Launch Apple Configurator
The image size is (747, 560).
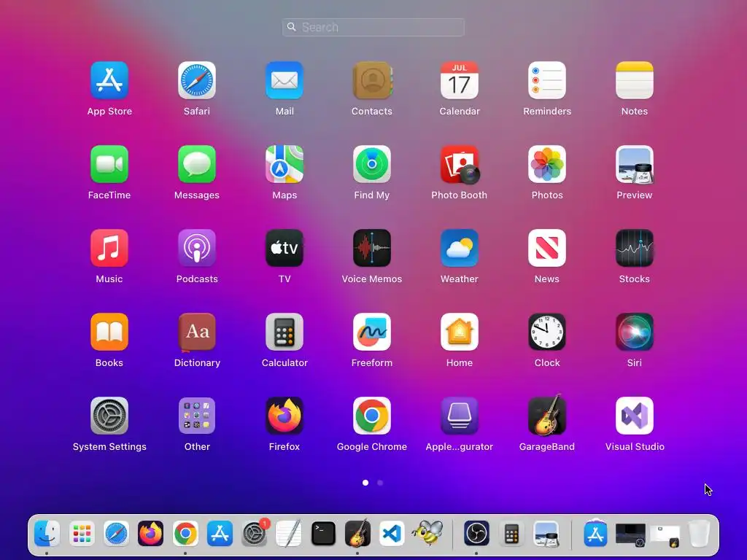click(x=460, y=416)
